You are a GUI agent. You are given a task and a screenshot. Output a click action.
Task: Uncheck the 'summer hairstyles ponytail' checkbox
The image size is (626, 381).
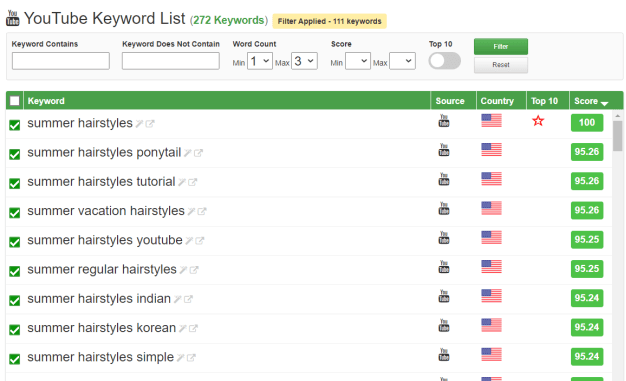[x=15, y=154]
